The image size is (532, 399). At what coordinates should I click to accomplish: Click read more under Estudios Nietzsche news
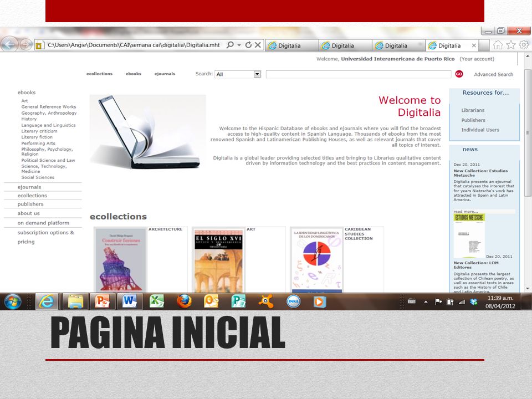point(465,211)
